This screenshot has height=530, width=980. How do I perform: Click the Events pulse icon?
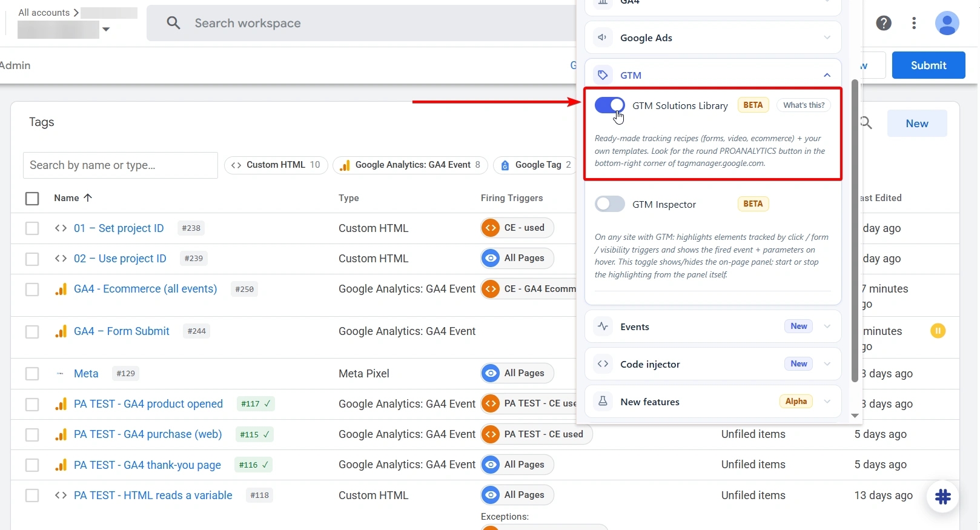pos(603,326)
